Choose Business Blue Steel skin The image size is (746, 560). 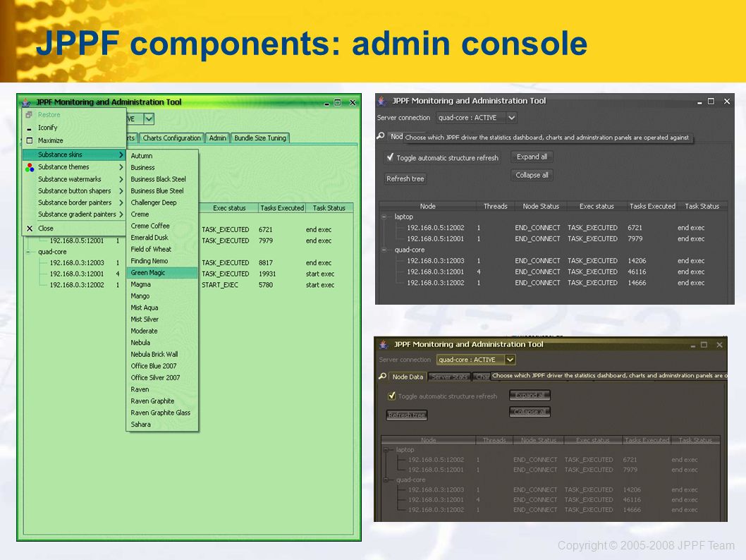(162, 191)
